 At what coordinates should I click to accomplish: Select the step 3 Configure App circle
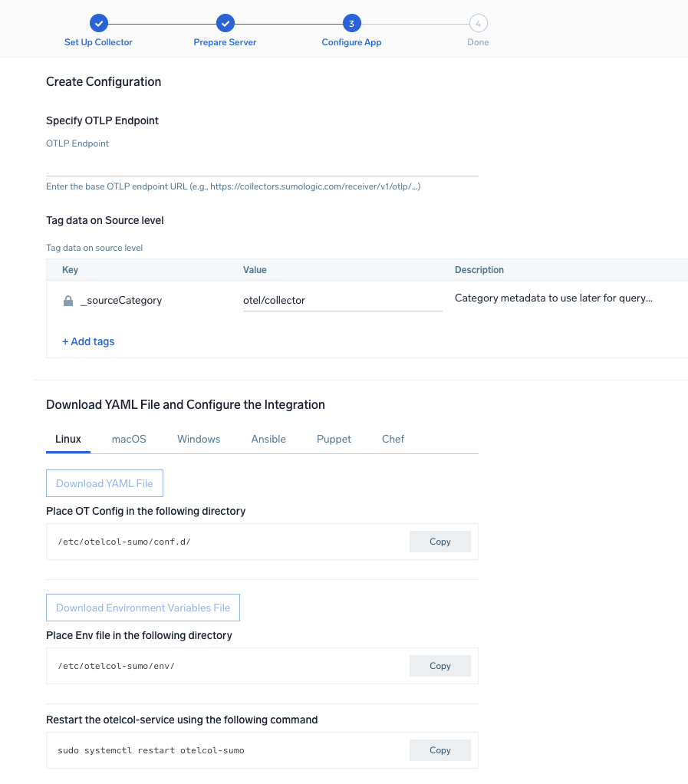click(351, 24)
